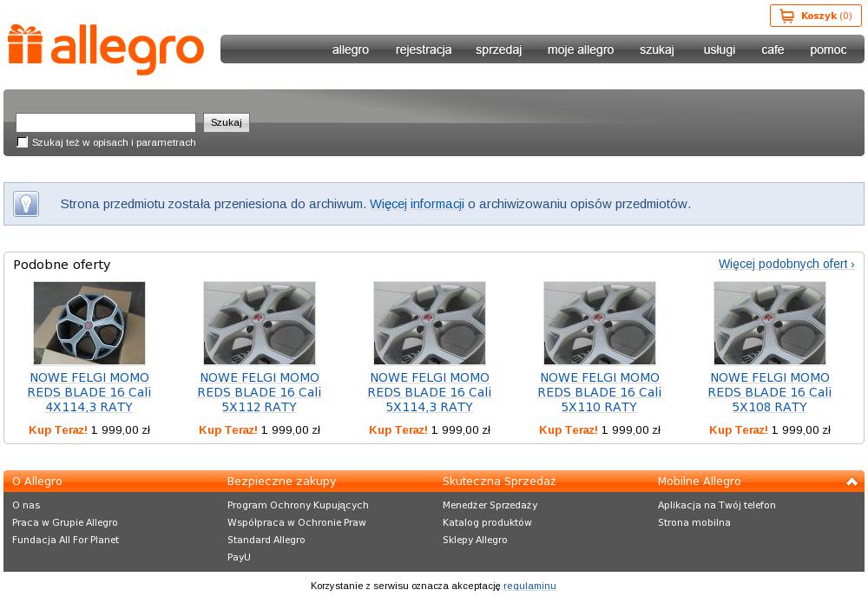Open the Koszyk shopping cart
868x603 pixels.
click(x=815, y=16)
